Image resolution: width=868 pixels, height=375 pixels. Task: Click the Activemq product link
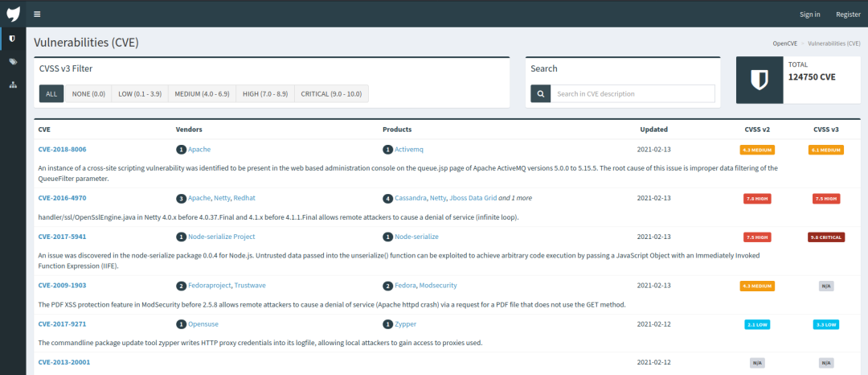[409, 150]
